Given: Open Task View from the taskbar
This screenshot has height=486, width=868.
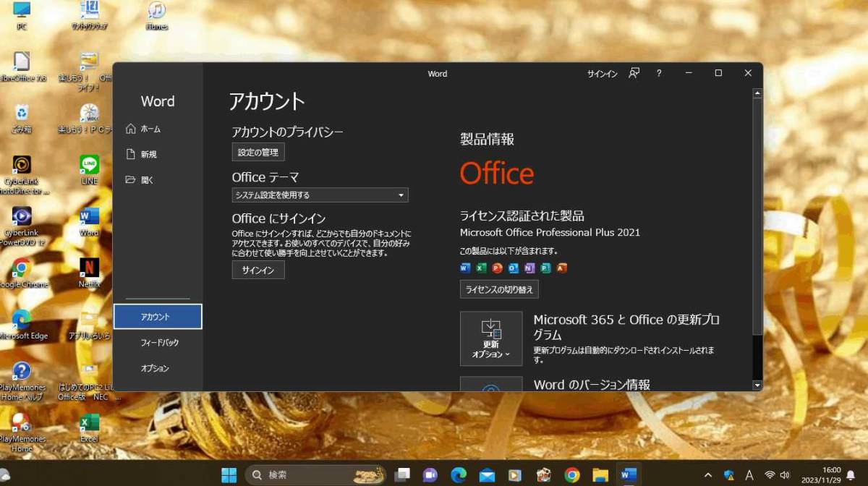Looking at the screenshot, I should pyautogui.click(x=402, y=475).
